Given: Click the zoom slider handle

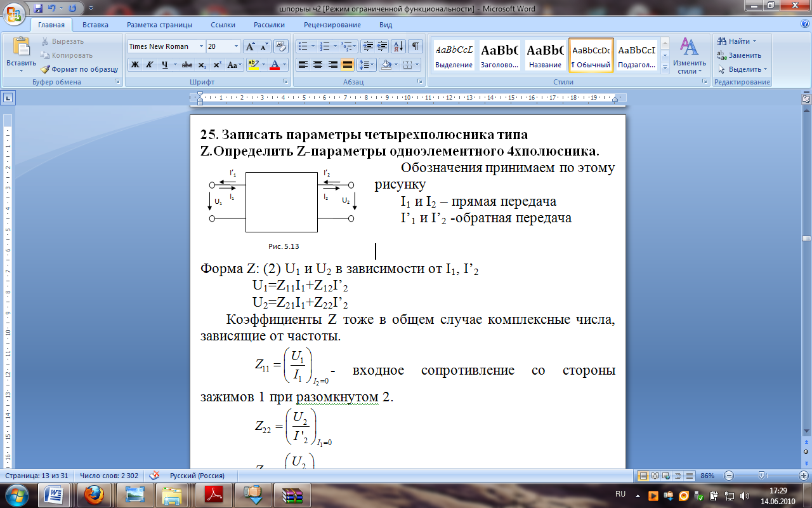Looking at the screenshot, I should pos(761,476).
